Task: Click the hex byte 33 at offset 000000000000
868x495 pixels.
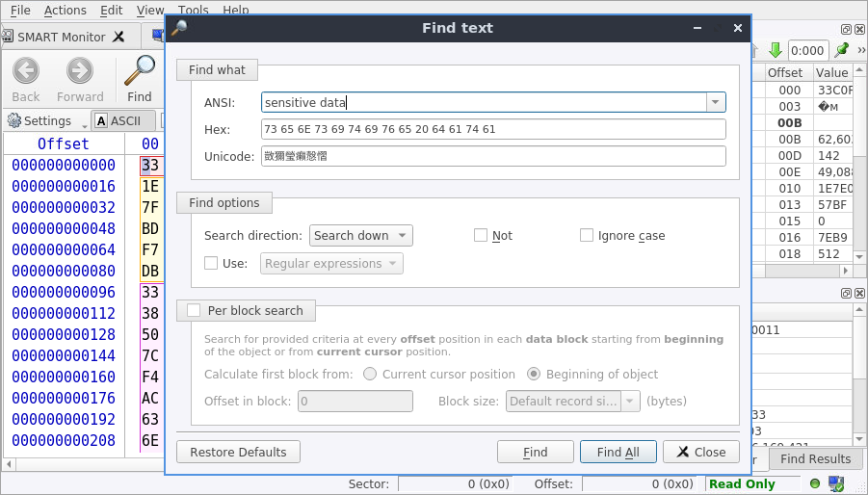Action: click(150, 166)
